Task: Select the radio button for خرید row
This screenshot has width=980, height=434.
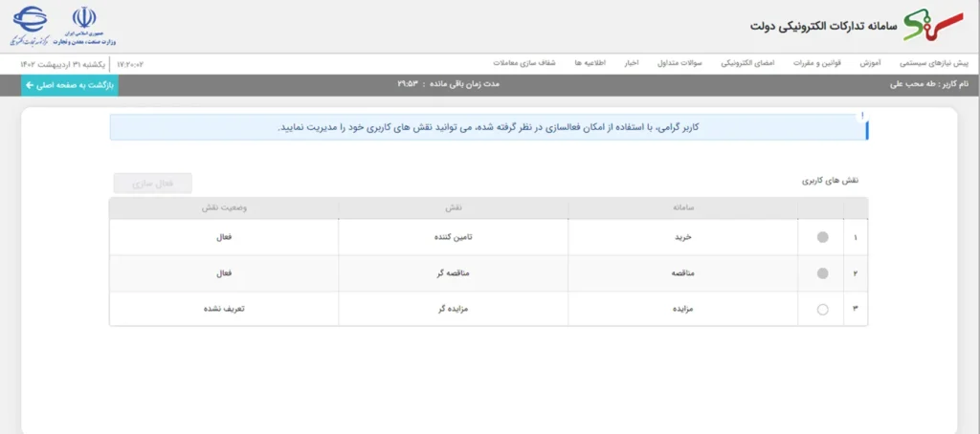Action: pos(822,237)
